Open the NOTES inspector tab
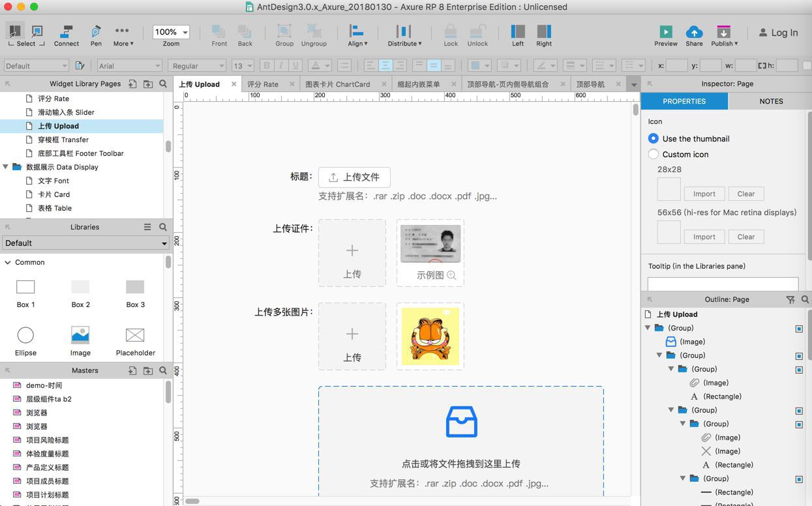The height and width of the screenshot is (506, 812). 771,101
